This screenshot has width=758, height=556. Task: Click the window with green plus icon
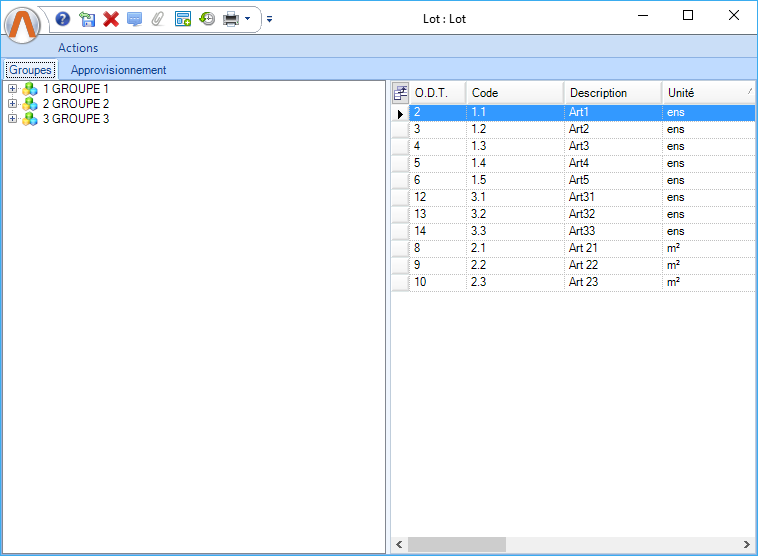coord(183,19)
